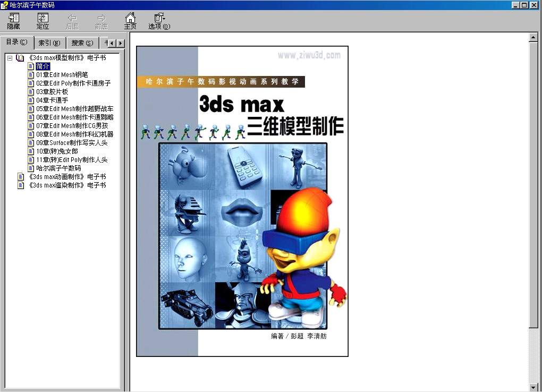
Task: Click the tab strip left scroll arrow
Action: point(112,43)
